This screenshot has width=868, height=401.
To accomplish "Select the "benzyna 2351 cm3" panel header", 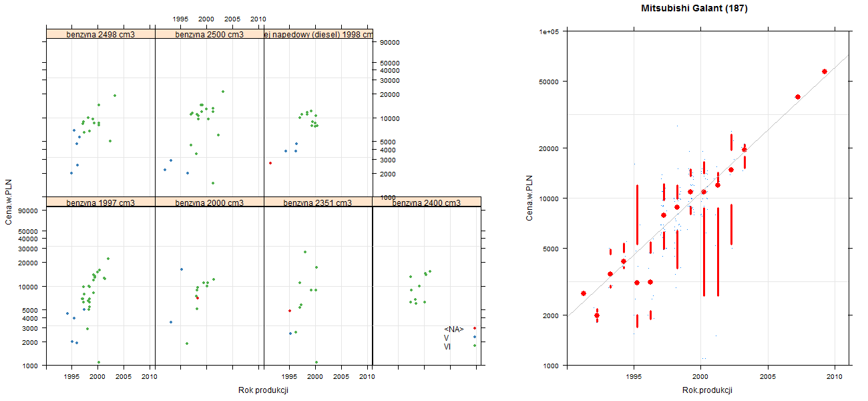I will [x=318, y=203].
